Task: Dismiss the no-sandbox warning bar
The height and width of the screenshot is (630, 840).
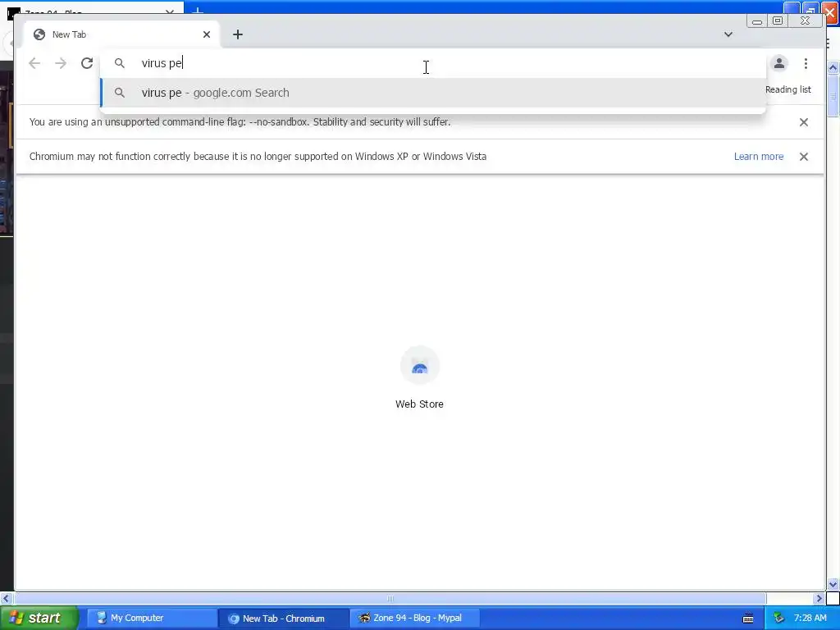Action: pyautogui.click(x=804, y=122)
